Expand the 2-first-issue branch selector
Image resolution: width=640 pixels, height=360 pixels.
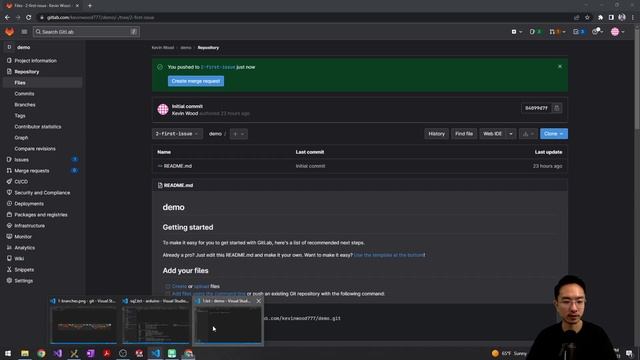click(177, 134)
